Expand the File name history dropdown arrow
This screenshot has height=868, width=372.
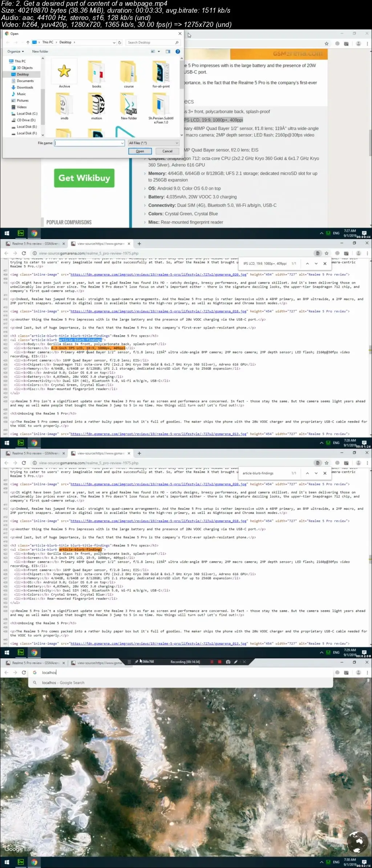click(122, 143)
